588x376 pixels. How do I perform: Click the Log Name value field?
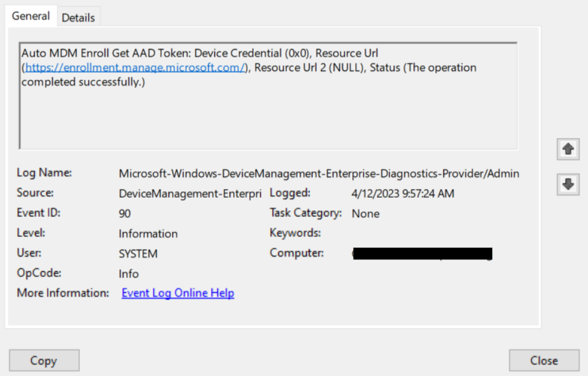point(318,173)
